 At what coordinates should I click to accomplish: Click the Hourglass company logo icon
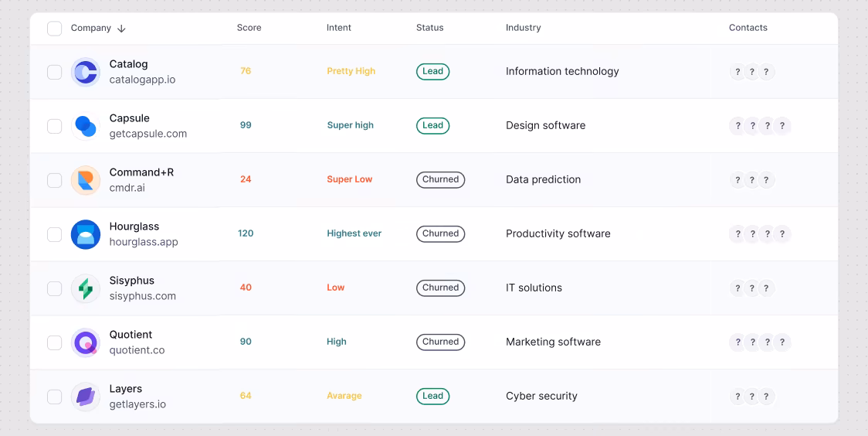point(86,234)
